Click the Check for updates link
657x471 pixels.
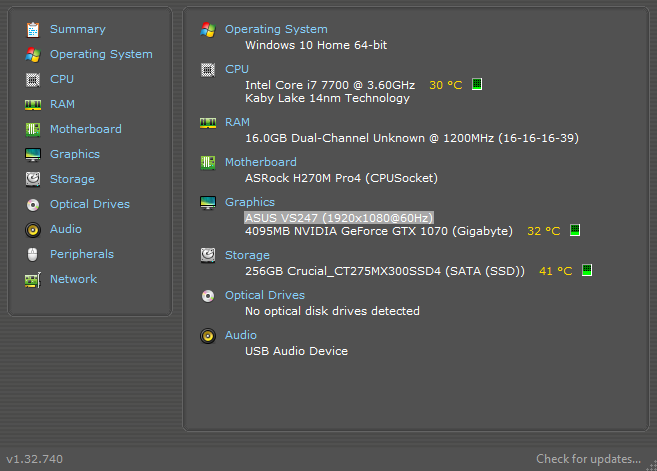pyautogui.click(x=588, y=459)
